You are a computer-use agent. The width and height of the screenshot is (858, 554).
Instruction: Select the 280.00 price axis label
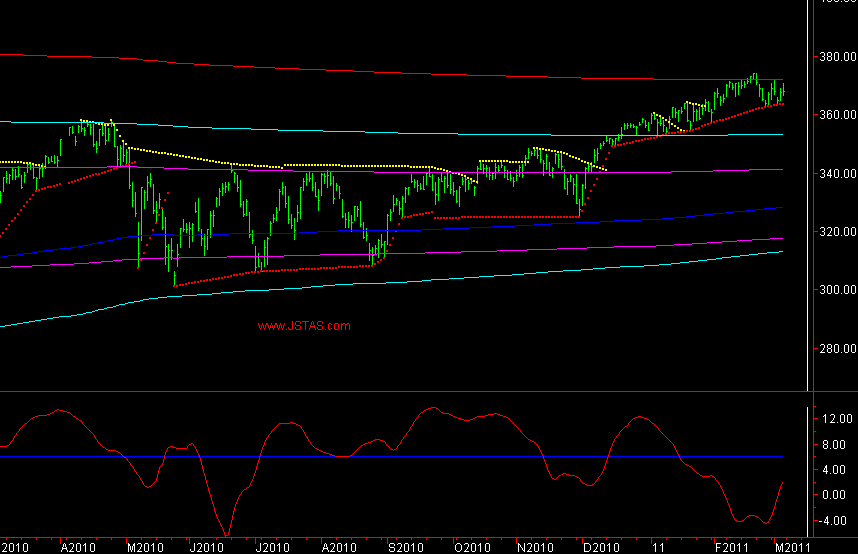click(836, 349)
